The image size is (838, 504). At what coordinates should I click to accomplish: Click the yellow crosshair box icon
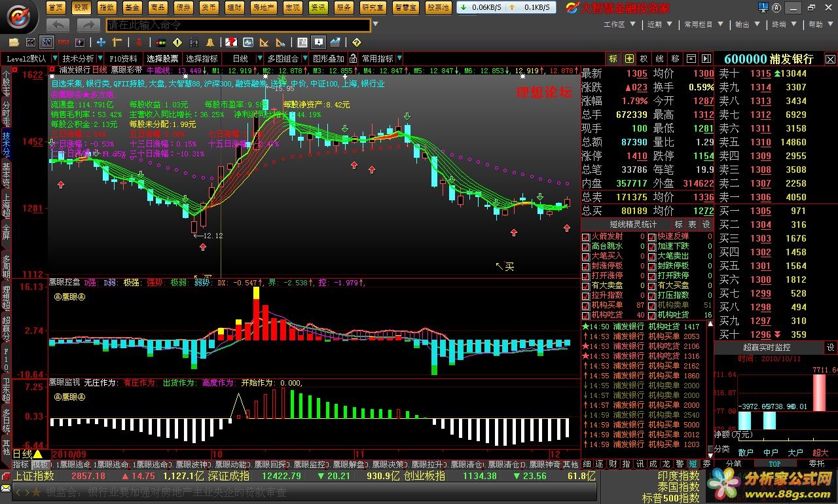tap(629, 58)
